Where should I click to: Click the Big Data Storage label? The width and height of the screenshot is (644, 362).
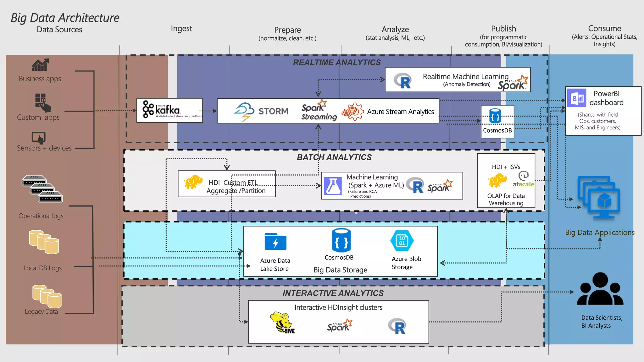340,270
